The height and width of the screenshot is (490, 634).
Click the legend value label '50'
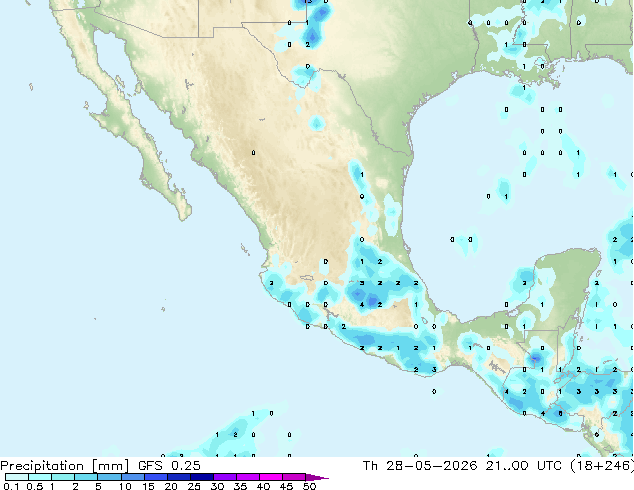[310, 486]
